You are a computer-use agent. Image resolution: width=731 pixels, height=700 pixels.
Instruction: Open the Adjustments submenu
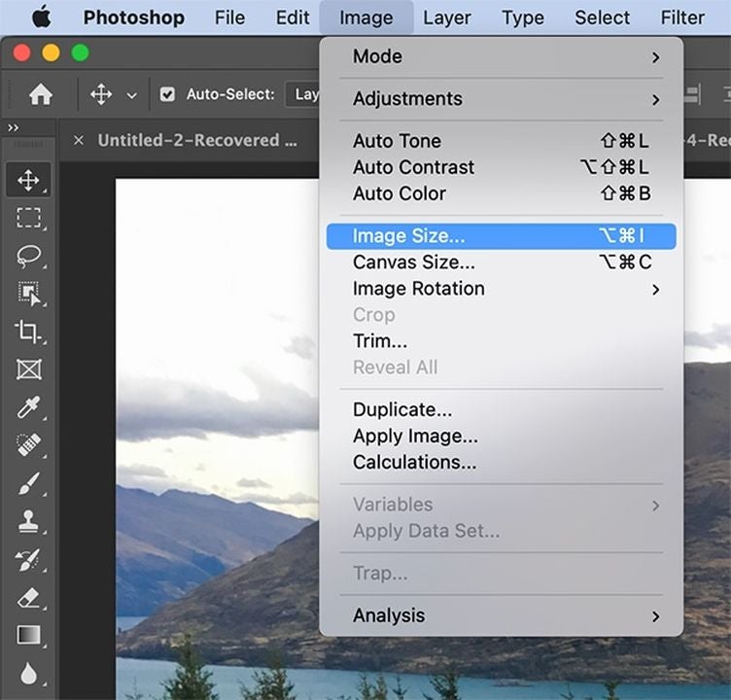point(502,99)
